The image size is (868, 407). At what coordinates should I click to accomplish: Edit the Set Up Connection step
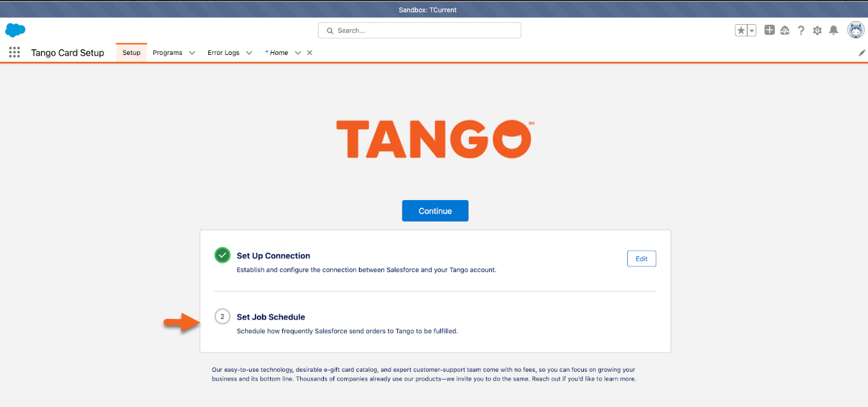641,258
